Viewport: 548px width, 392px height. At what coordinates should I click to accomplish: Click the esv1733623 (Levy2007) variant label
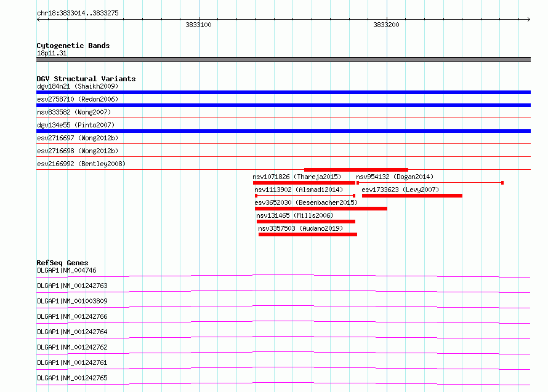click(400, 190)
